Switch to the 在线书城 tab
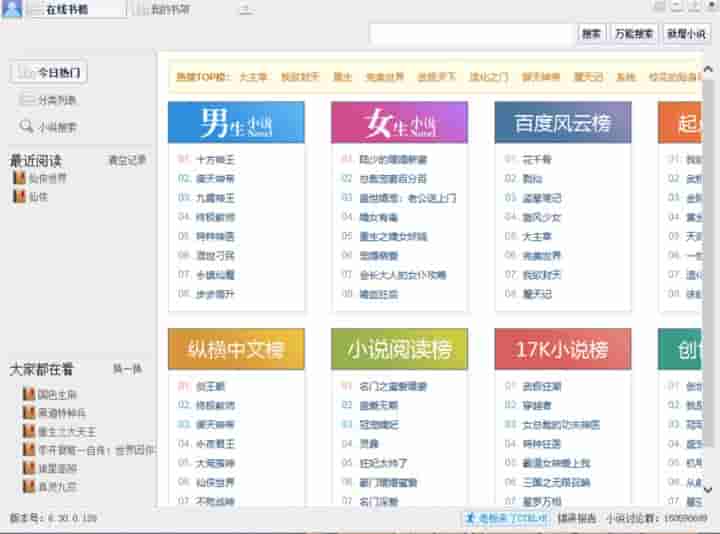 tap(76, 10)
